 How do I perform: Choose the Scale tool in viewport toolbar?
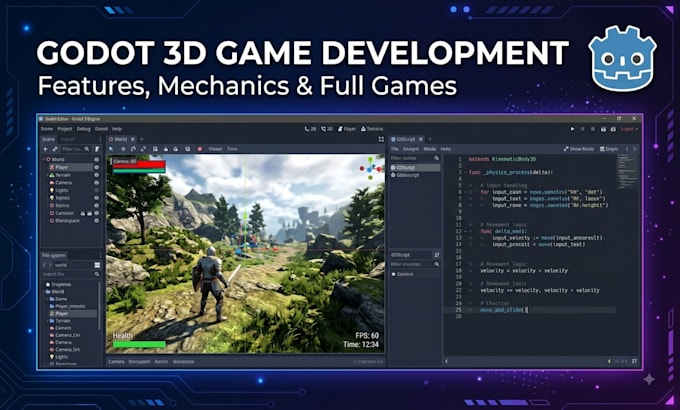click(x=143, y=149)
